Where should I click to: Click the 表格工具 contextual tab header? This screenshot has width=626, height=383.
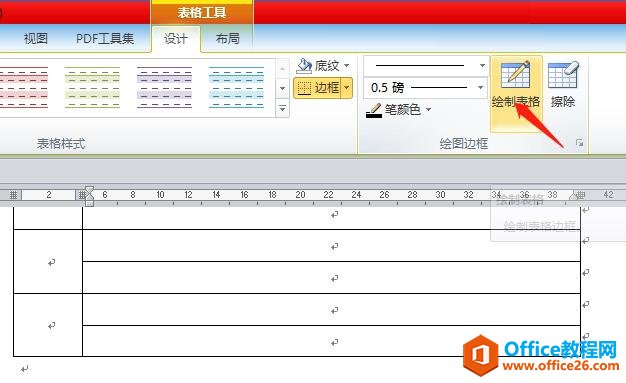point(202,13)
